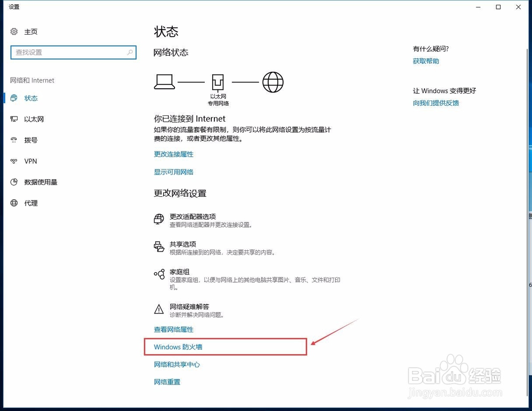Click the 共享选项 printer icon
532x411 pixels.
coord(159,247)
